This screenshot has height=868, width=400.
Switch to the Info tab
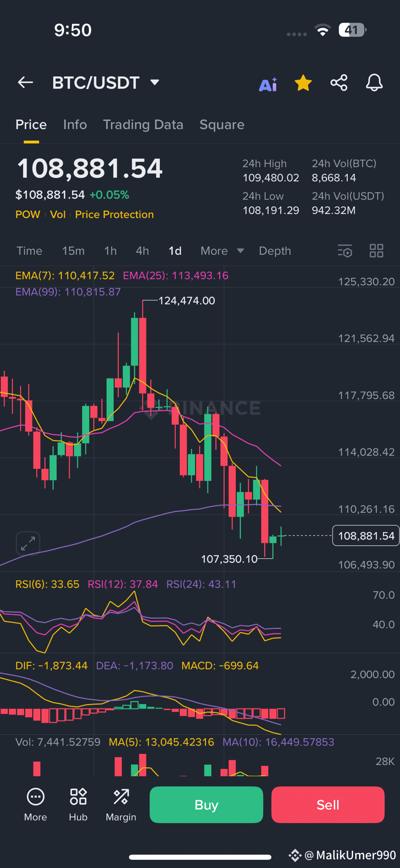pyautogui.click(x=75, y=125)
